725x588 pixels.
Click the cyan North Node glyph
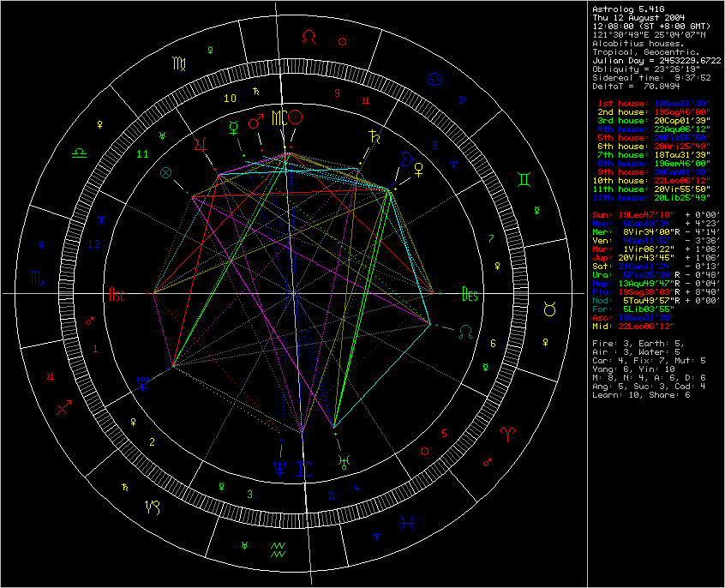click(465, 330)
